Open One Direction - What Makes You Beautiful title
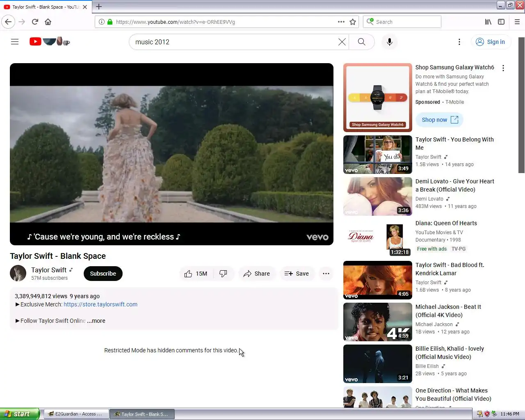This screenshot has width=525, height=420. (x=453, y=395)
